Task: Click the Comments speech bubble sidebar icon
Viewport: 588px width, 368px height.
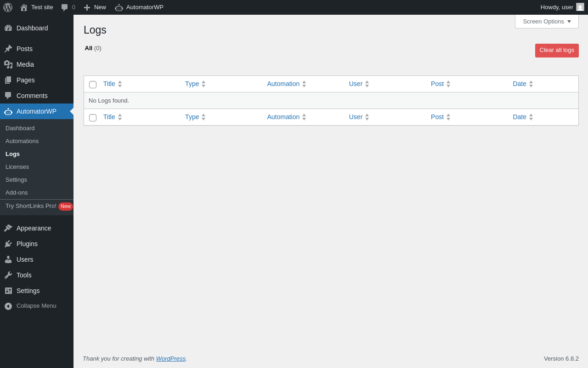Action: tap(8, 96)
